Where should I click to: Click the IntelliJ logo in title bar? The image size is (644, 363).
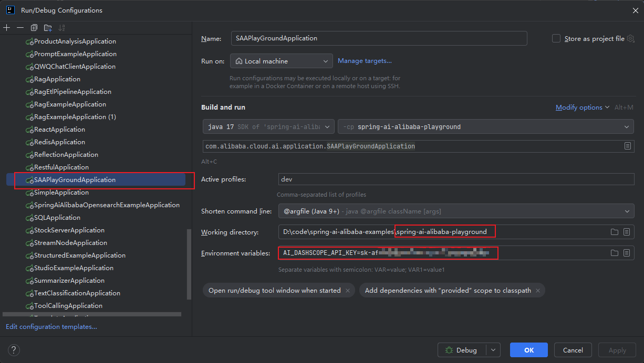point(11,10)
